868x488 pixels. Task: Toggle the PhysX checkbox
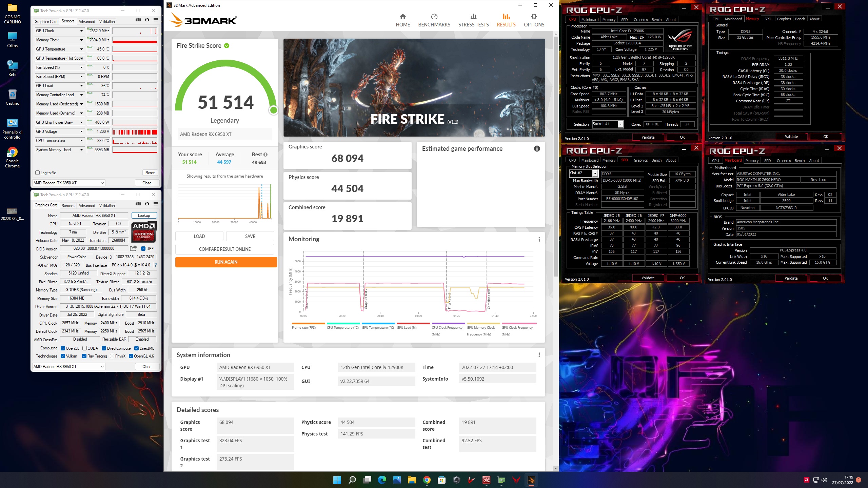click(x=112, y=356)
